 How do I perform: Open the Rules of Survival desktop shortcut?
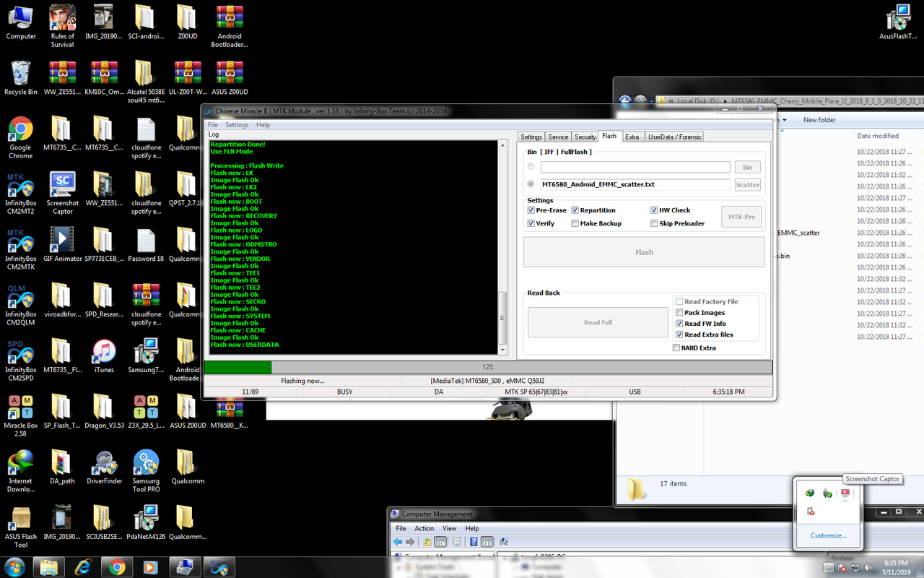[x=63, y=26]
